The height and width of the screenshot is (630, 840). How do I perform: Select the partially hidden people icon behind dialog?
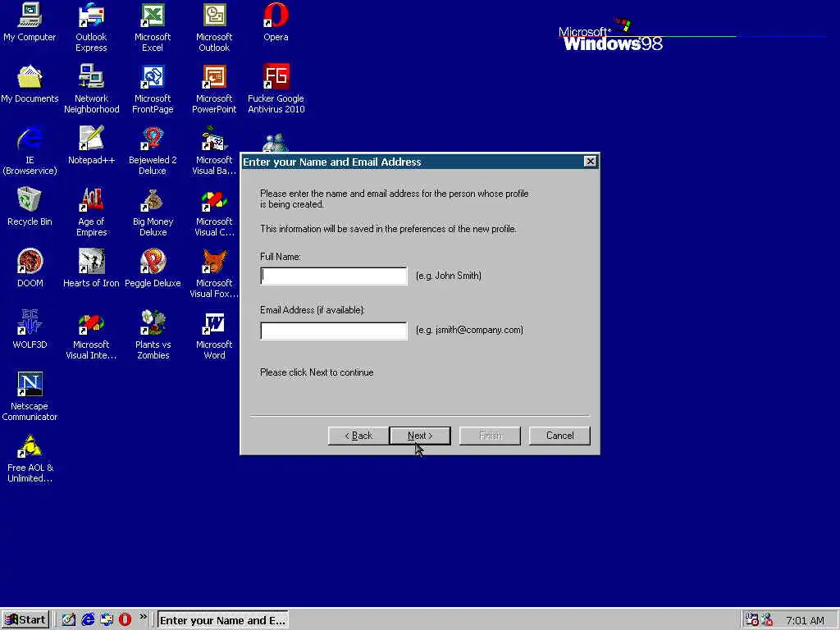pyautogui.click(x=276, y=143)
